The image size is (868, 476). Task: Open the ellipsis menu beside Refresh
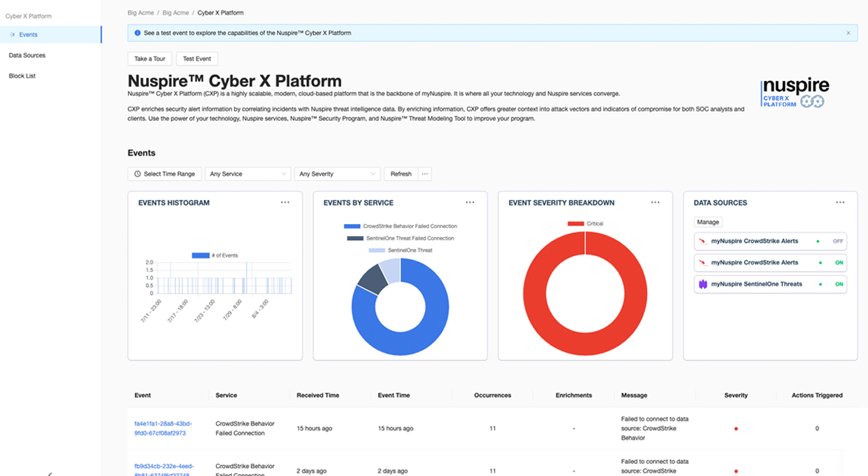tap(425, 174)
